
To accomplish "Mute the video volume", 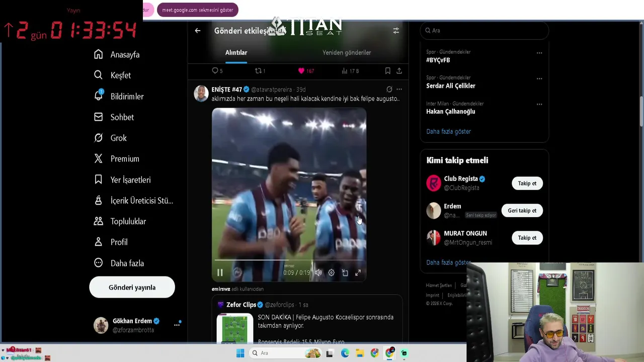I will [318, 273].
